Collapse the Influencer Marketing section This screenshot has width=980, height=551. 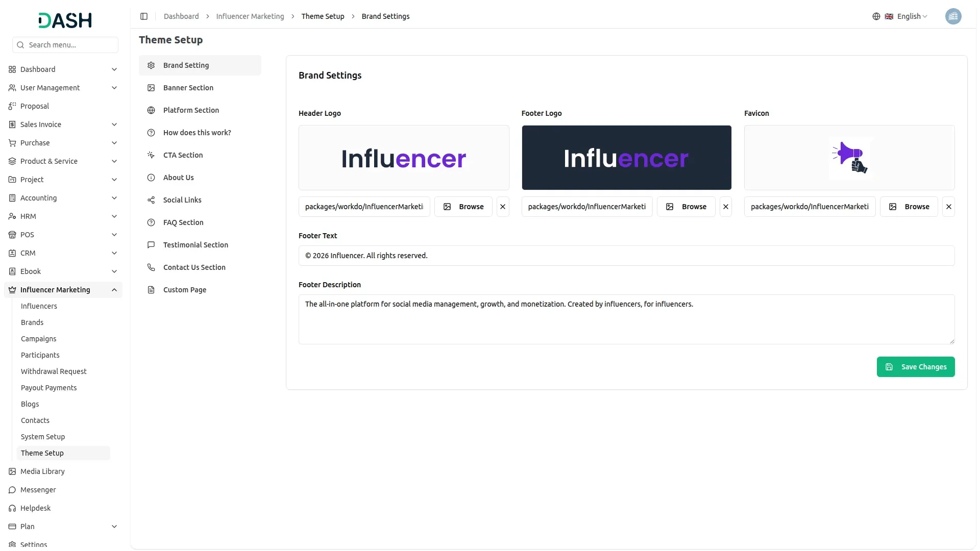click(114, 289)
